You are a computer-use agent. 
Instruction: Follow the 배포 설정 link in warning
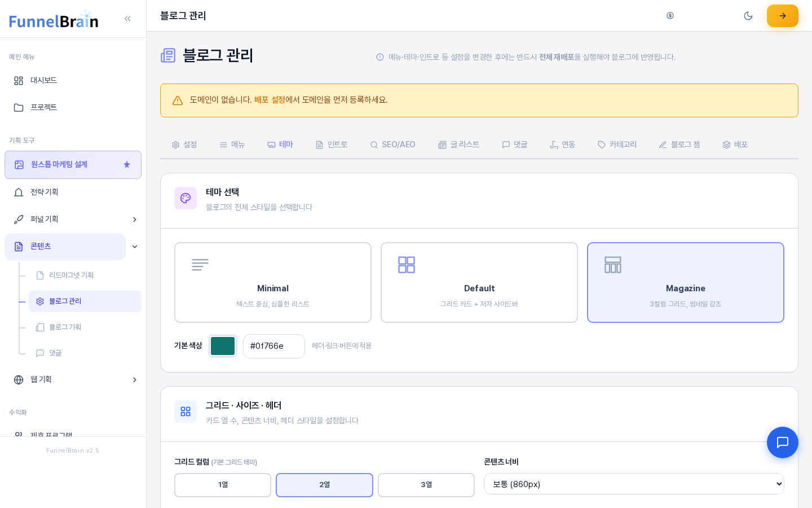click(270, 100)
